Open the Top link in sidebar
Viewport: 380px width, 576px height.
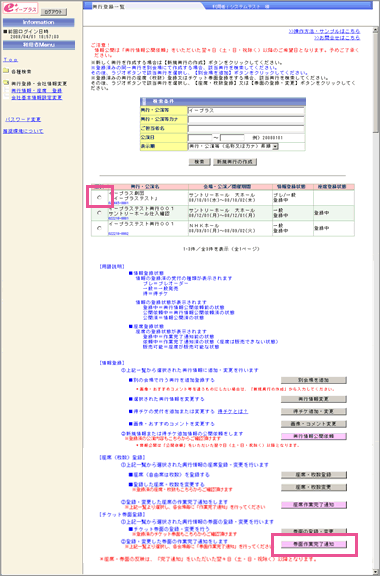pyautogui.click(x=11, y=60)
